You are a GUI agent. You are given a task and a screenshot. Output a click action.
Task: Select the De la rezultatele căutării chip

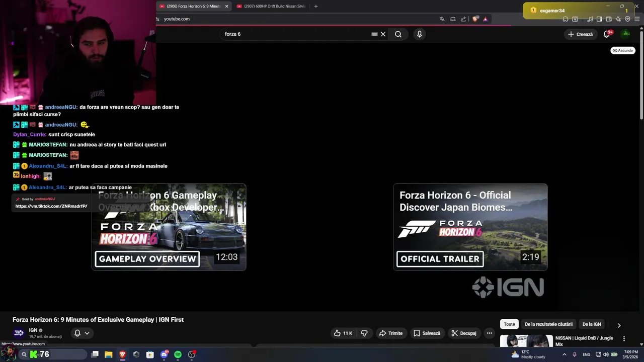click(548, 324)
